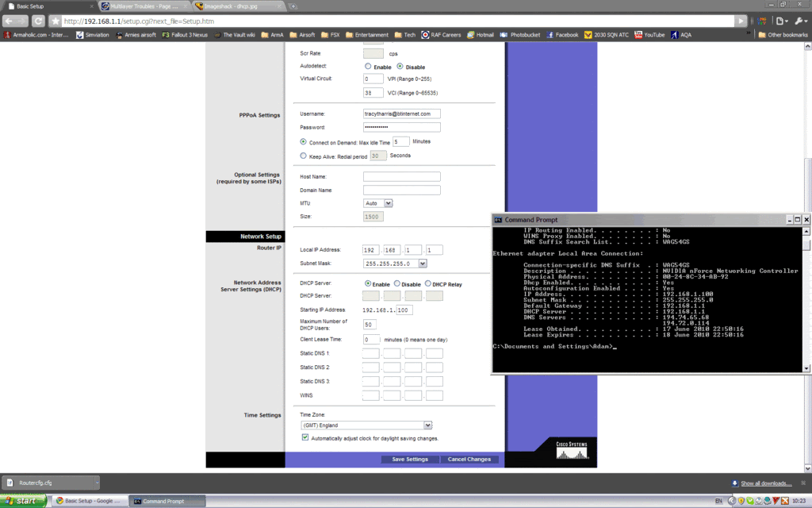Click the browser reload page icon
The height and width of the screenshot is (508, 812).
pos(40,21)
